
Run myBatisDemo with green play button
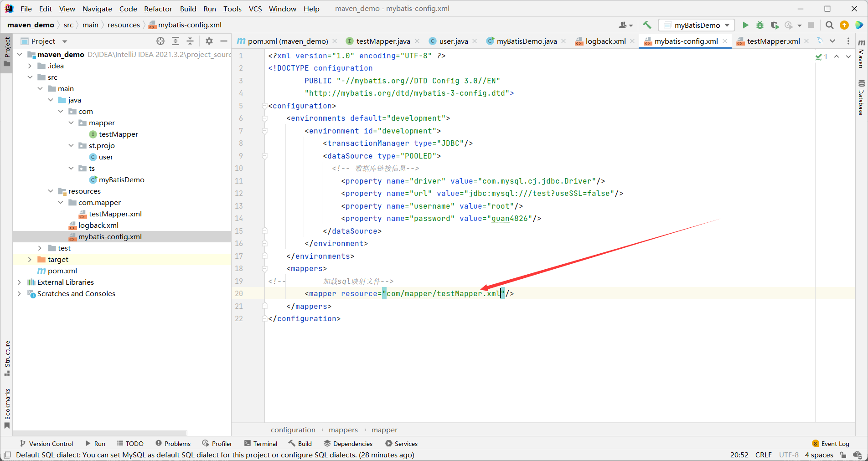coord(745,25)
